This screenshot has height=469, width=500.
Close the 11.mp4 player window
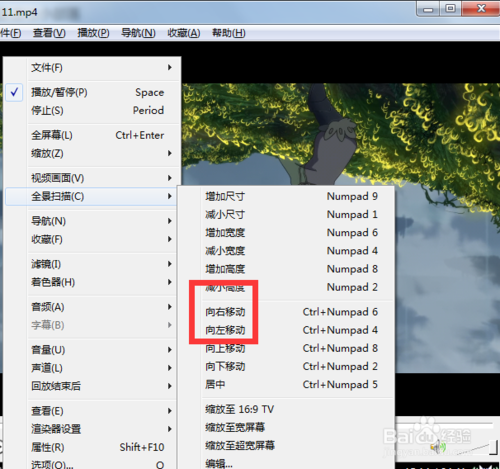[x=481, y=9]
